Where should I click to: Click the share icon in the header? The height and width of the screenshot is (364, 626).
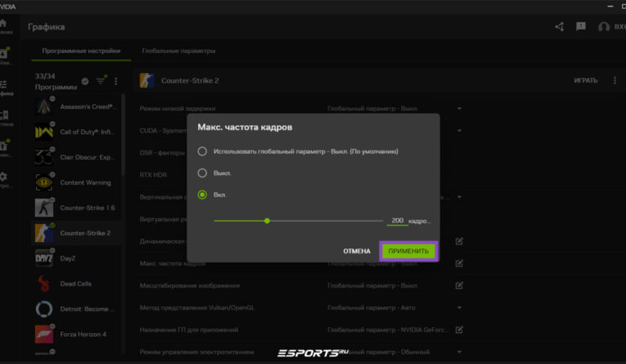559,27
